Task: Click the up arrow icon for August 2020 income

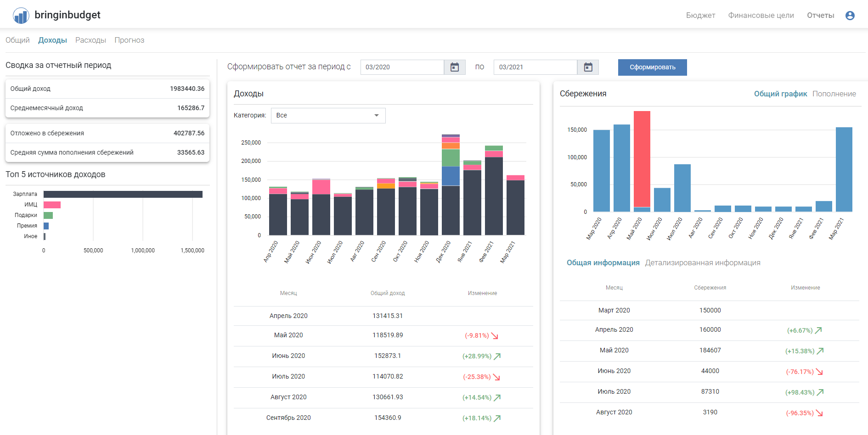Action: point(497,397)
